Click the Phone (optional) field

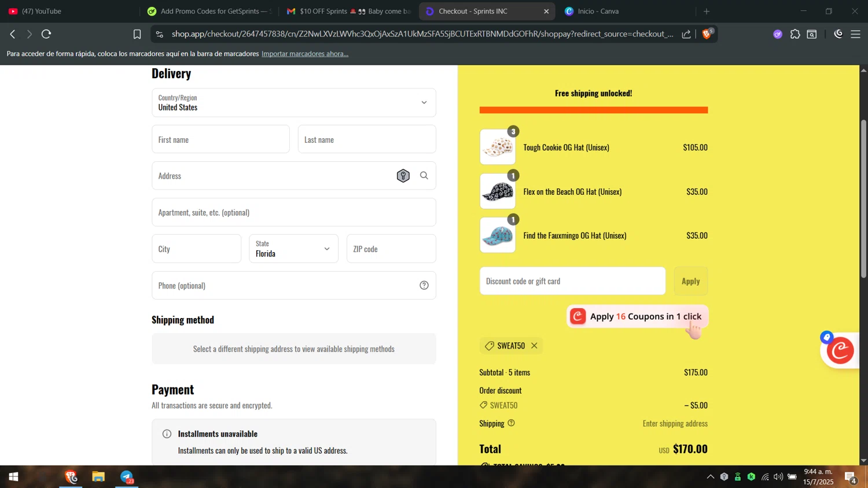(294, 285)
